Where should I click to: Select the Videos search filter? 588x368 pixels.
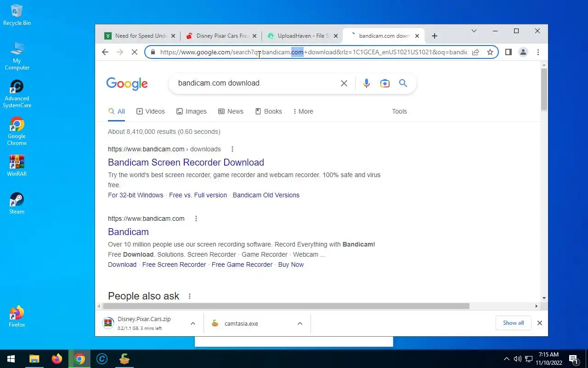point(151,111)
